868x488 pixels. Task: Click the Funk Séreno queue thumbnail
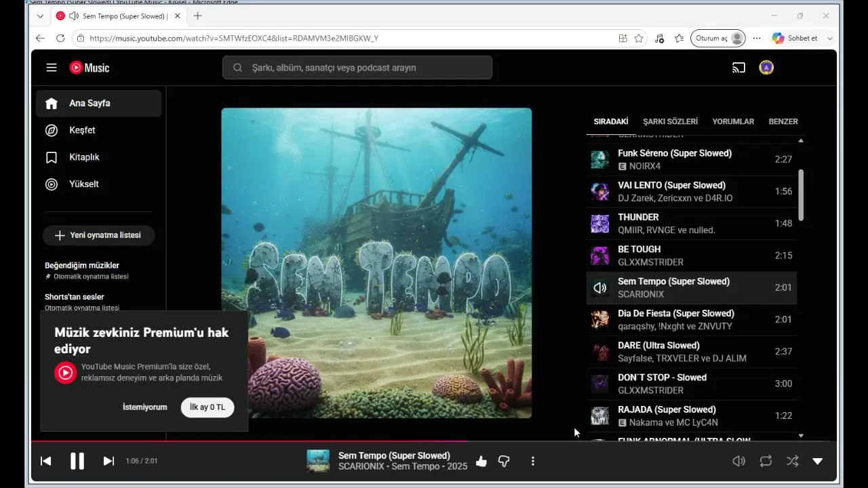click(x=599, y=159)
